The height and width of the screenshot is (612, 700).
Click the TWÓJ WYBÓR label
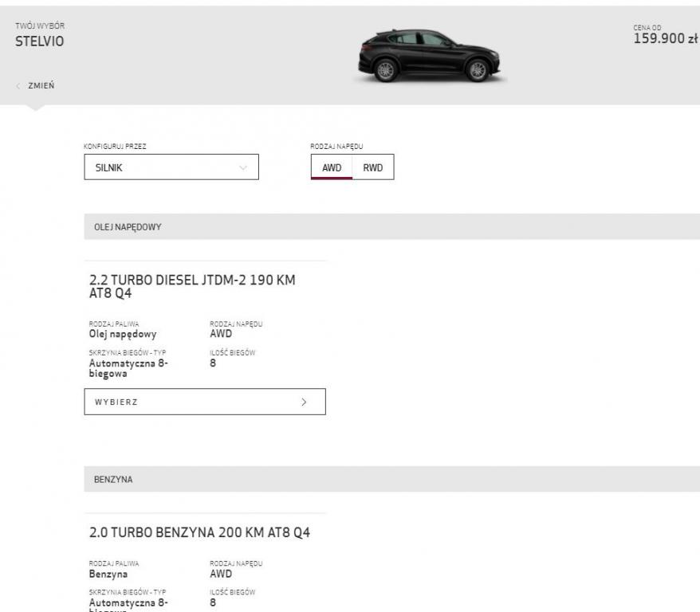(x=40, y=25)
